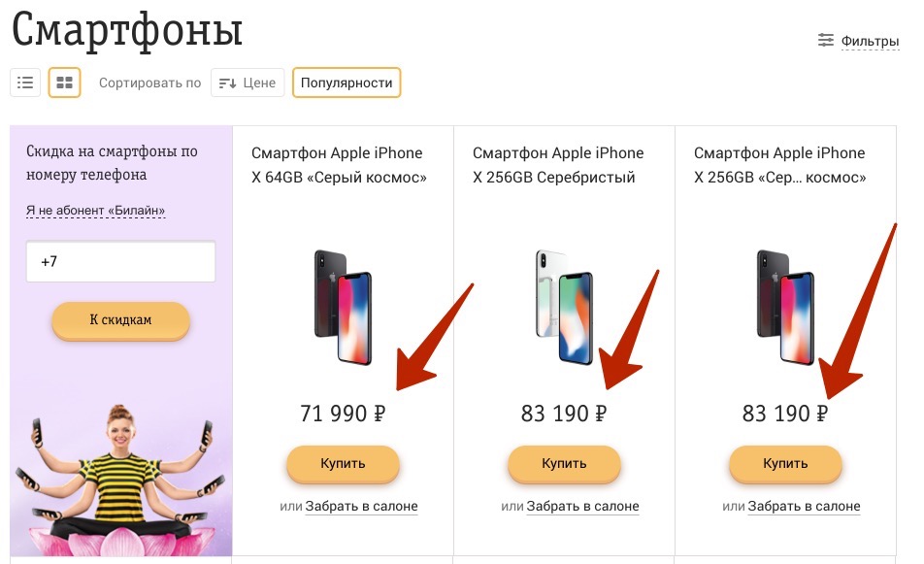The image size is (924, 564).
Task: Buy the rightmost 83 190 ₽ iPhone
Action: coord(785,464)
